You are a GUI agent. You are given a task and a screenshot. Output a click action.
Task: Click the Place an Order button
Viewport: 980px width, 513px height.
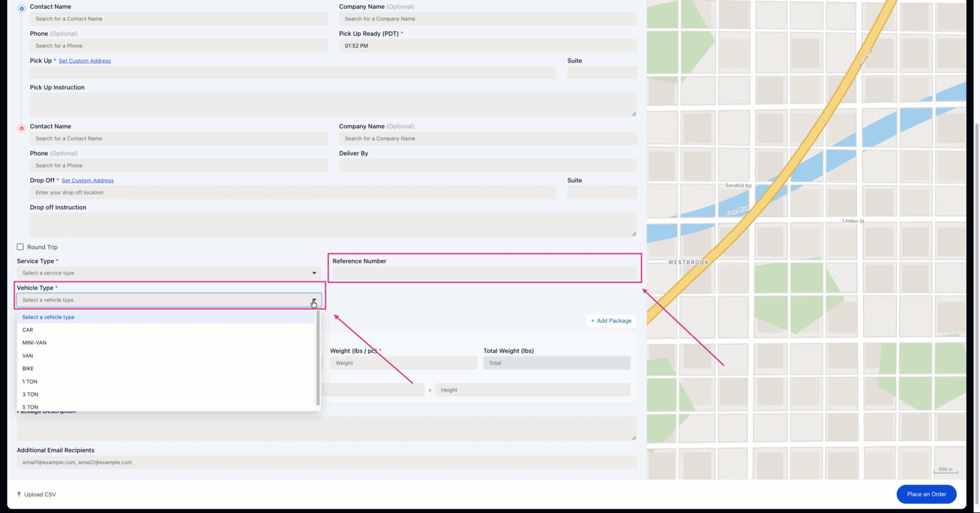(926, 494)
